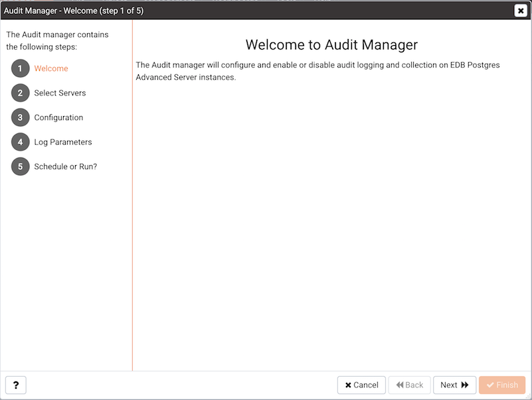This screenshot has height=400, width=532.
Task: Click the Welcome to Audit Manager heading
Action: point(331,44)
